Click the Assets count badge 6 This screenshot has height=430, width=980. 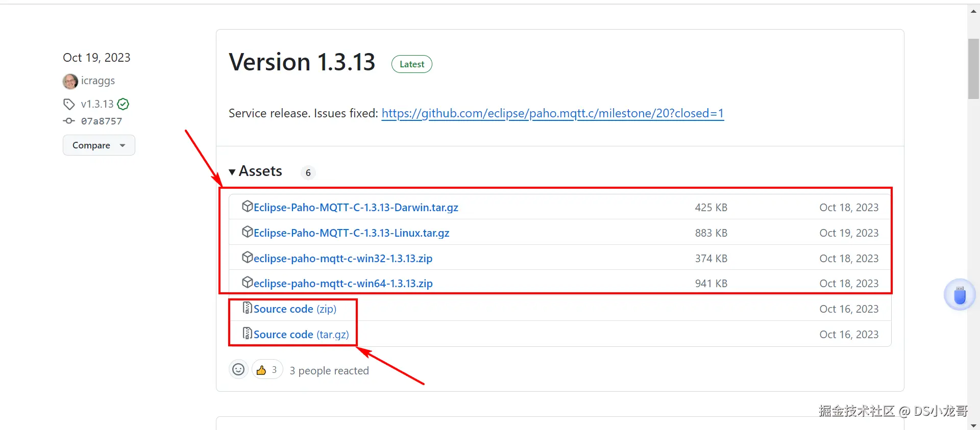click(x=308, y=173)
